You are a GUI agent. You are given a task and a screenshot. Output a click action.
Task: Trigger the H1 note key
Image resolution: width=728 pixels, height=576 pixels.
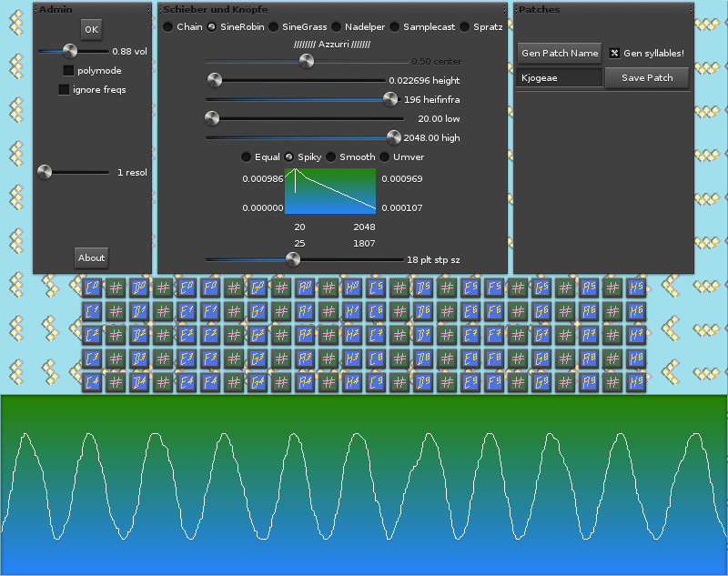click(x=352, y=311)
